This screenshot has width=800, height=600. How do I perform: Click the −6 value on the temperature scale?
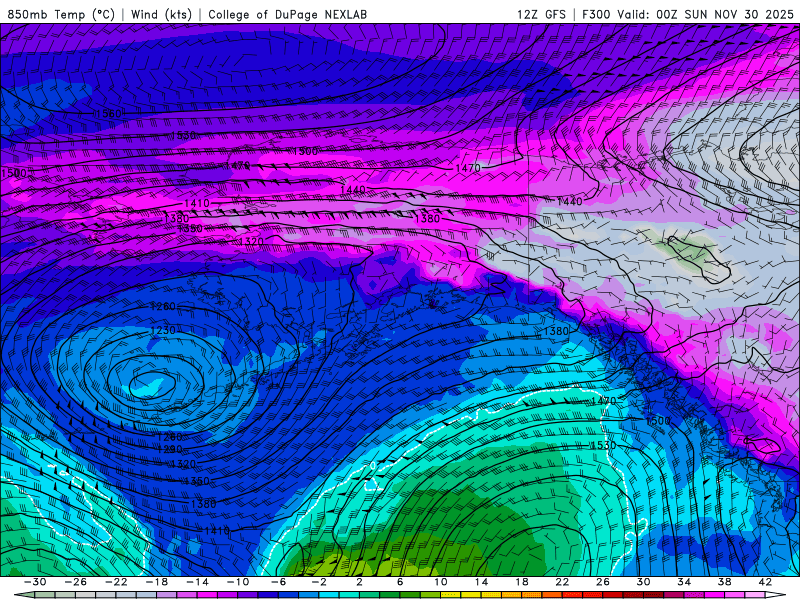pos(278,582)
